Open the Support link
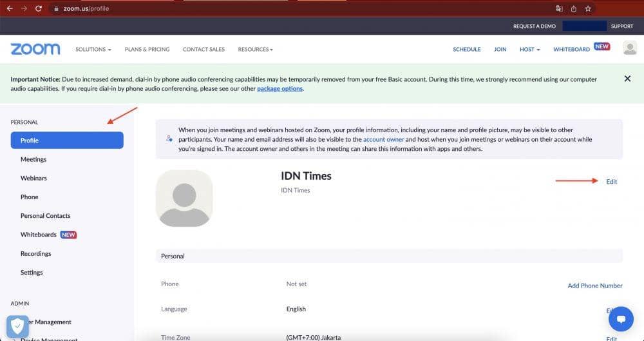 [x=622, y=26]
